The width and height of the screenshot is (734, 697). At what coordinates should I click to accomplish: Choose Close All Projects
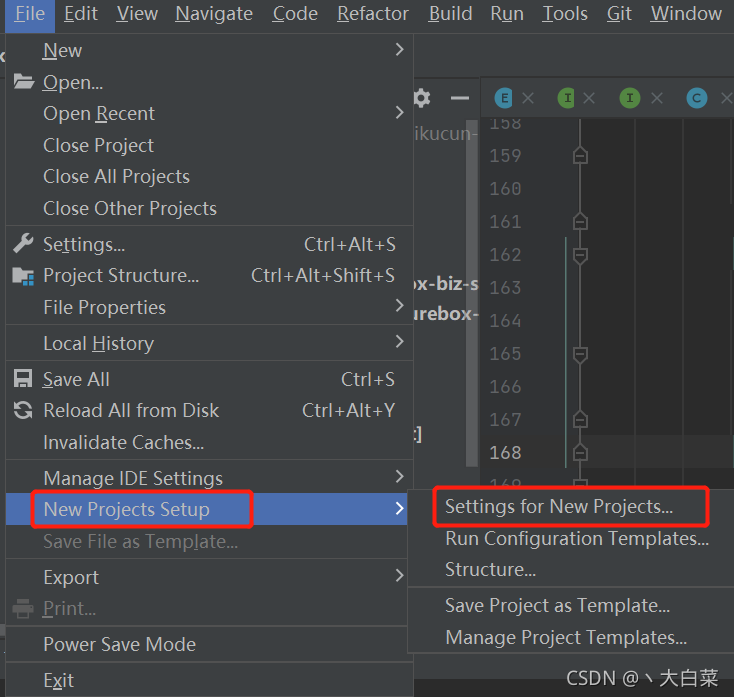pyautogui.click(x=209, y=176)
